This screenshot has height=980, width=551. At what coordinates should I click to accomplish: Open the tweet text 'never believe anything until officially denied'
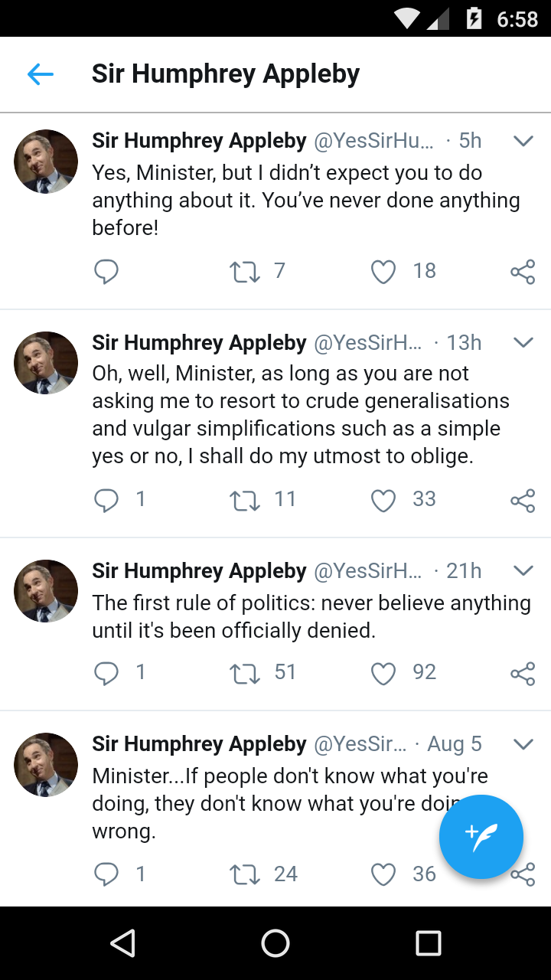(x=311, y=616)
